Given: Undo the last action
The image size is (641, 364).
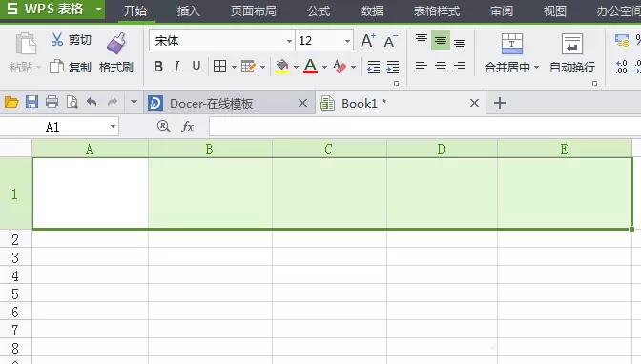Looking at the screenshot, I should coord(92,102).
